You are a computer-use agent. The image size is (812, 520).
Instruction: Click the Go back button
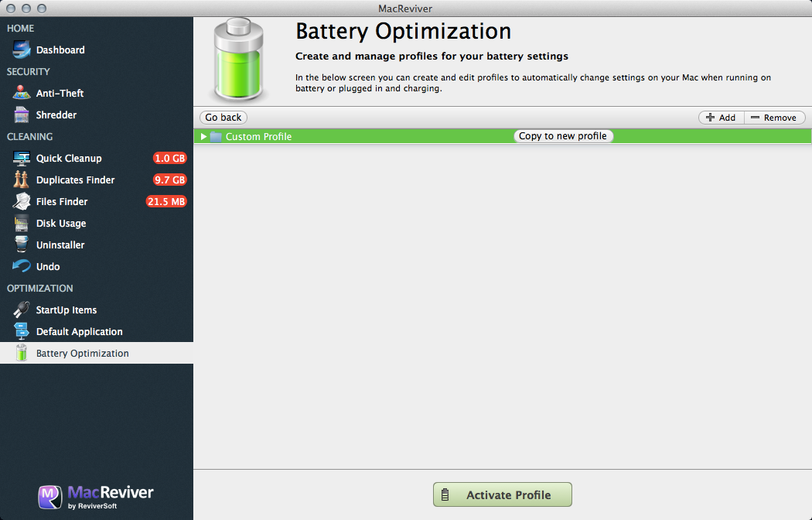223,118
